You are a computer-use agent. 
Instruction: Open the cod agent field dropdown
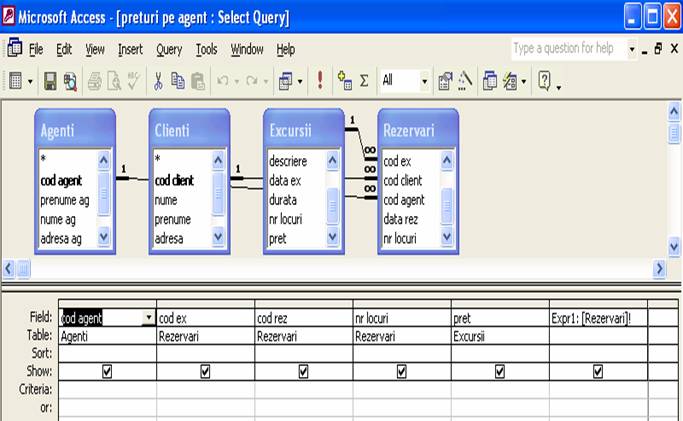click(x=149, y=318)
